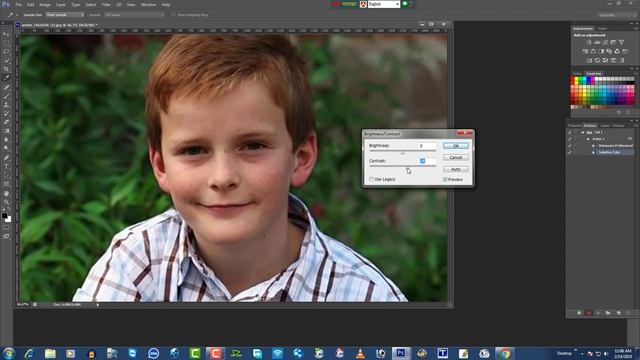640x360 pixels.
Task: Click the Brightness value field
Action: tap(427, 146)
